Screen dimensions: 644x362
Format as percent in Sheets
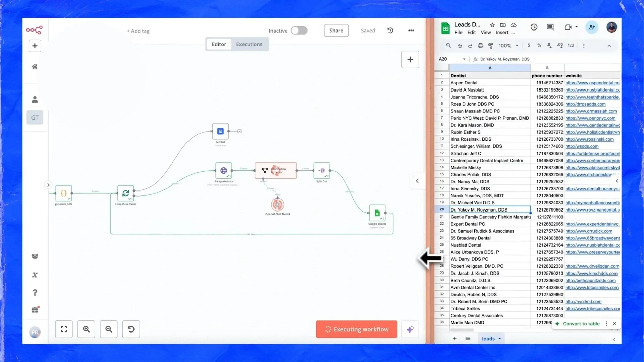[539, 45]
